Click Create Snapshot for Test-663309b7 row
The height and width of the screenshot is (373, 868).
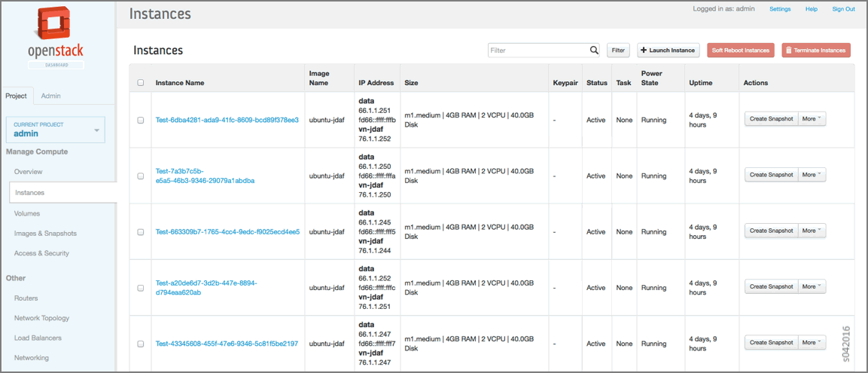coord(771,231)
